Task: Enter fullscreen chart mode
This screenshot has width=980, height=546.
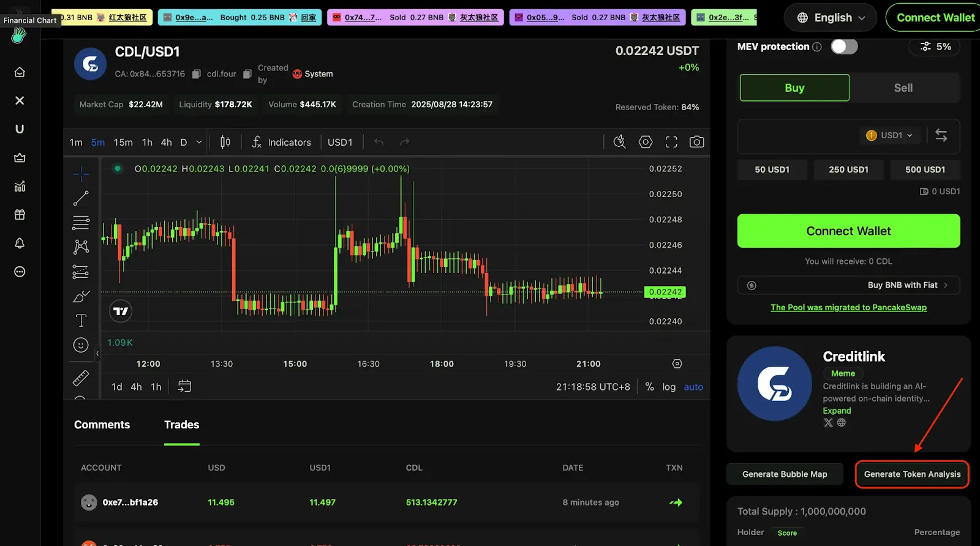Action: coord(671,142)
